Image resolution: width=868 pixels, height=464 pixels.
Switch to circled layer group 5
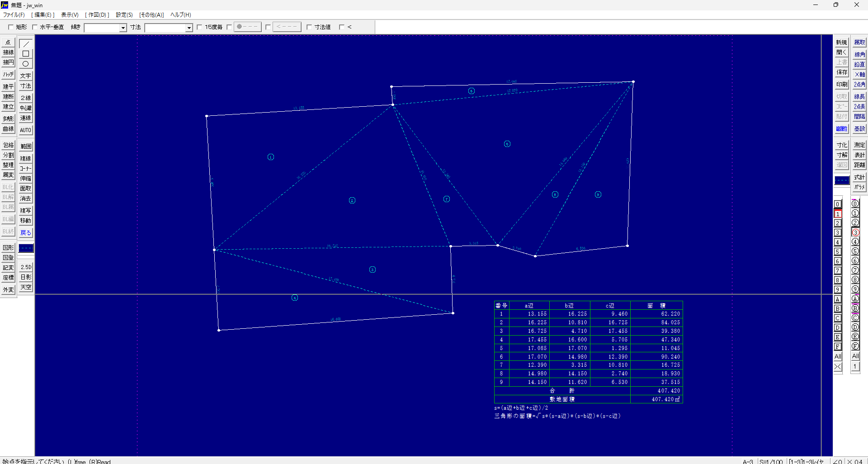pos(855,251)
